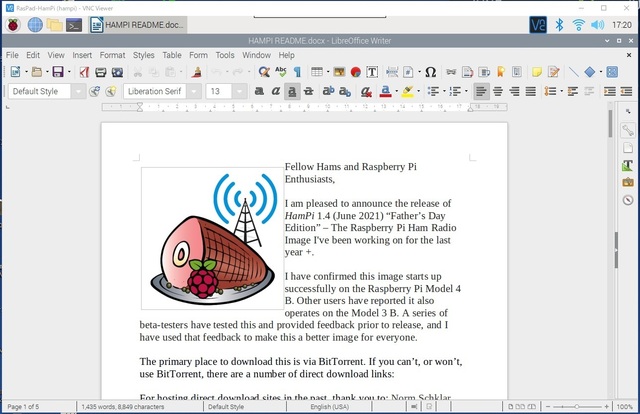Insert a page break
The image size is (640, 414).
[x=392, y=72]
